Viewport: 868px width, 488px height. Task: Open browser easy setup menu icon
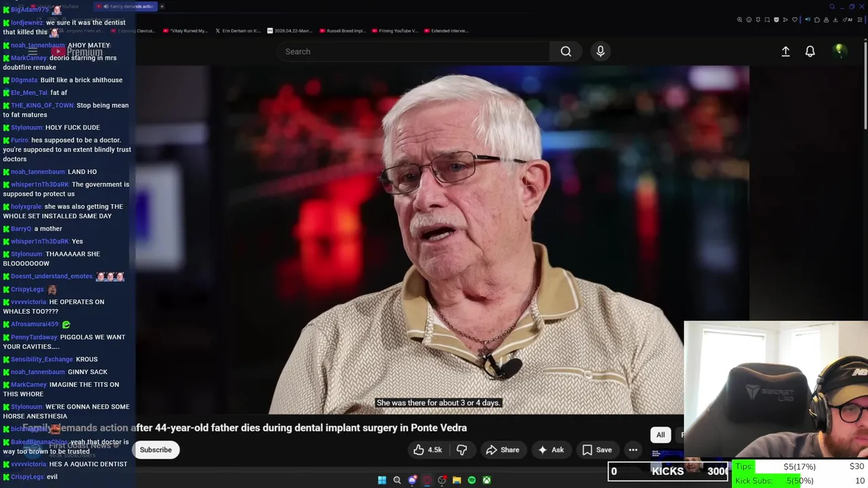pos(860,20)
